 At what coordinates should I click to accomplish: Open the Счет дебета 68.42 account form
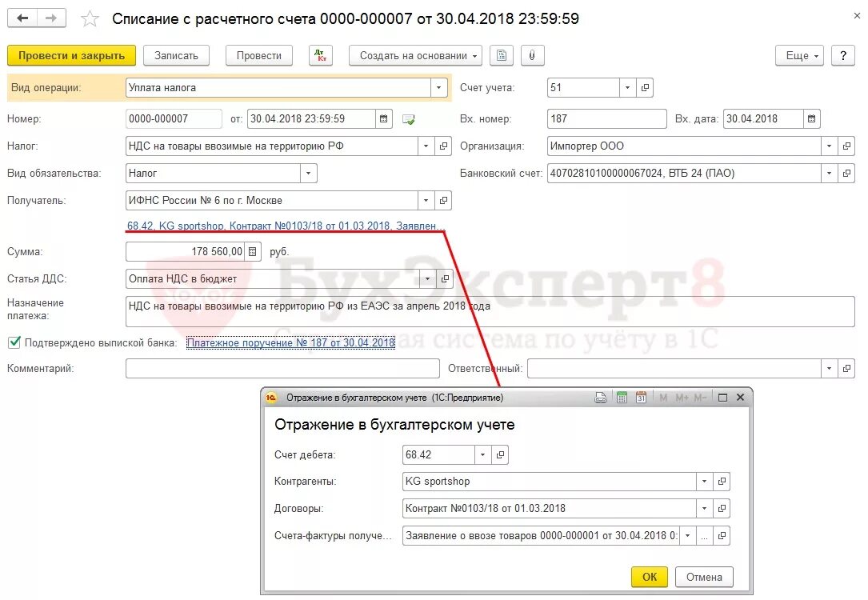(x=501, y=454)
